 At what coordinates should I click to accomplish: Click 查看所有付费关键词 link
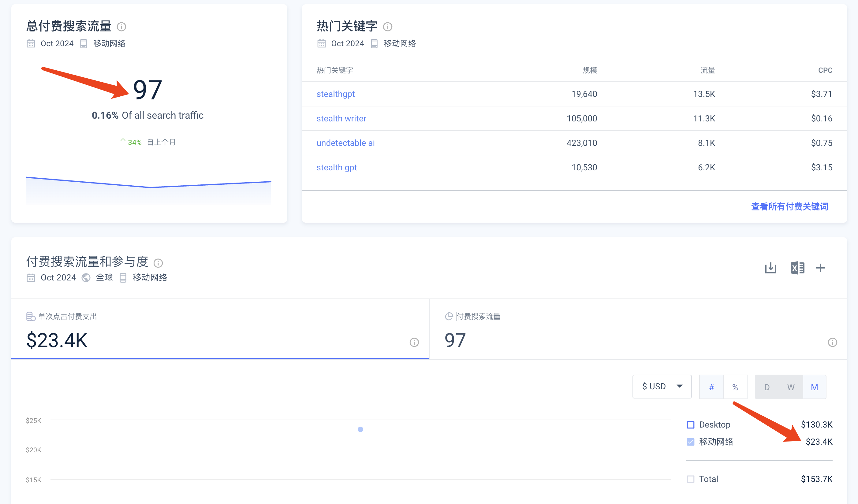(789, 206)
